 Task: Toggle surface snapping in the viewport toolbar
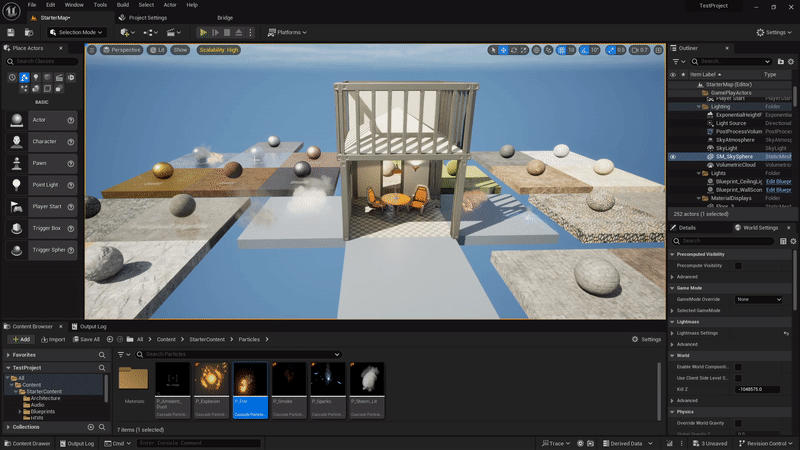[548, 50]
